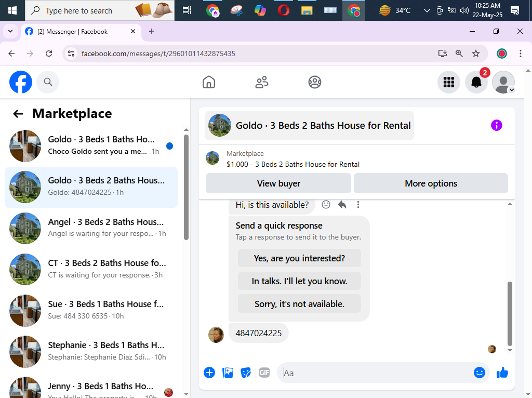This screenshot has height=398, width=532.
Task: Click chat messages scrollbar thumb
Action: point(510,313)
